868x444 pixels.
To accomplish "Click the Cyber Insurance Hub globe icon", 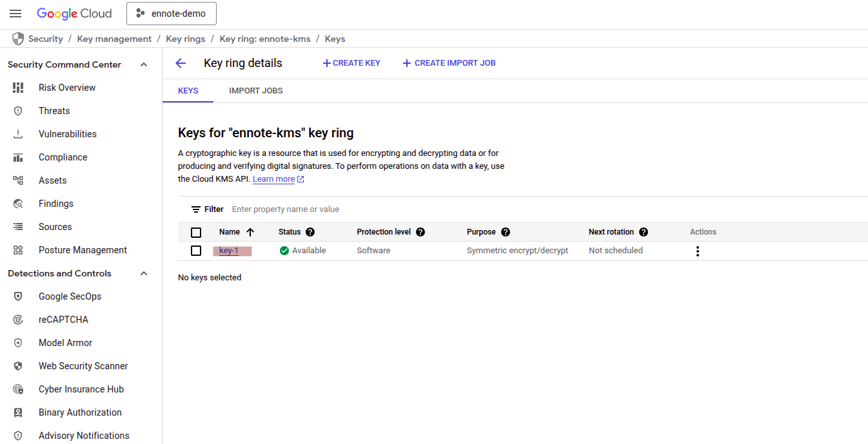I will pyautogui.click(x=18, y=389).
